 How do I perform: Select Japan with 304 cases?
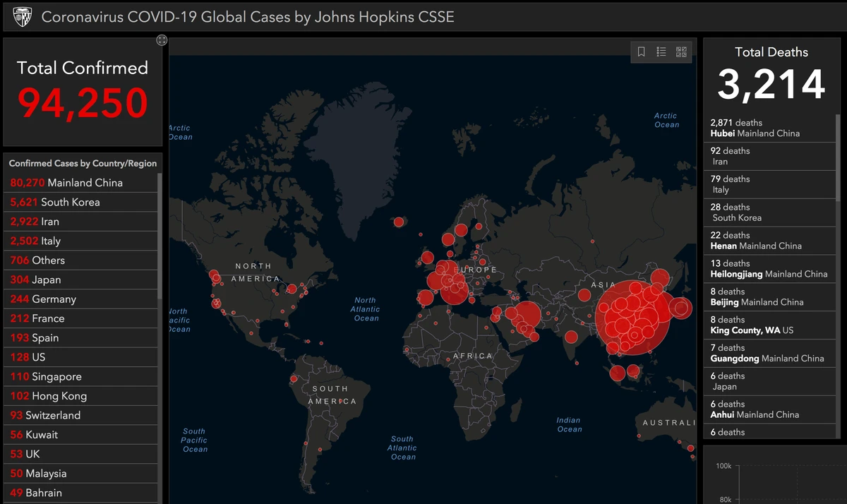tap(82, 280)
